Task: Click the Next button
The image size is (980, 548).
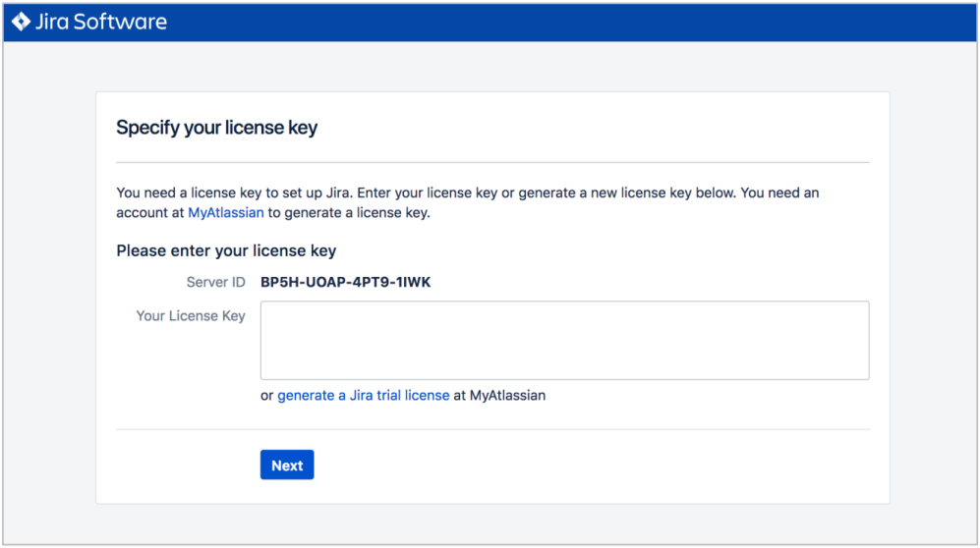Action: 287,465
